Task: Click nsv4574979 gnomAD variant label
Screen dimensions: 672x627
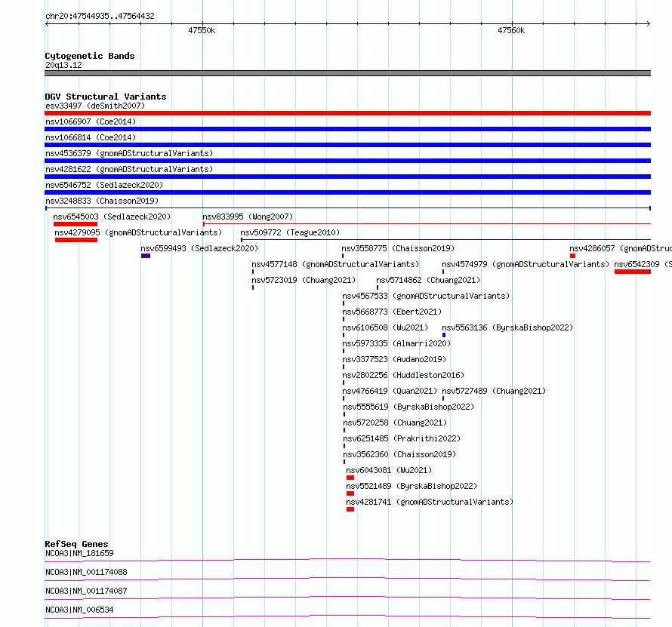Action: (x=526, y=264)
